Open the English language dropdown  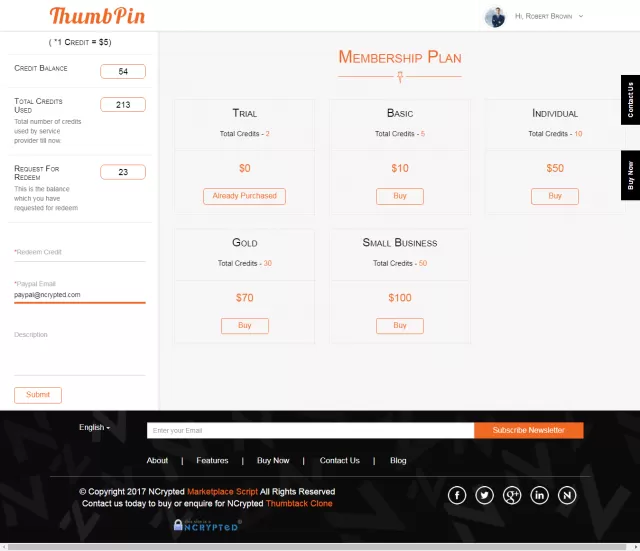[94, 427]
